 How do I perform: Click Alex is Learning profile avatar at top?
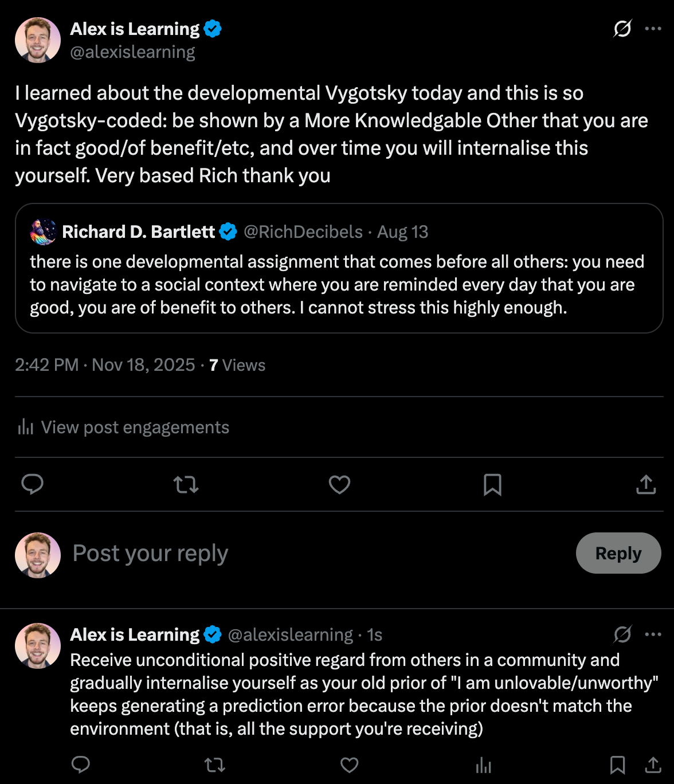coord(38,40)
